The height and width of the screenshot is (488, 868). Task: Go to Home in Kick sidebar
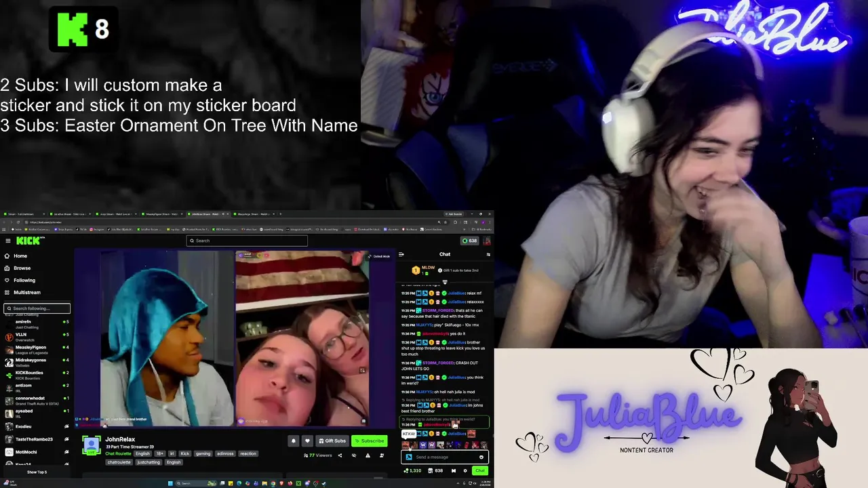(16, 256)
